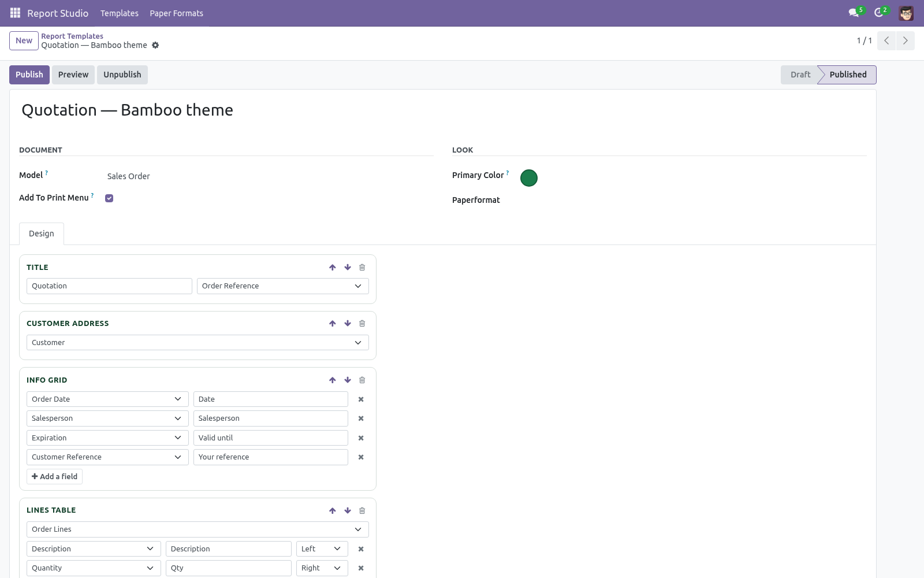This screenshot has width=924, height=578.
Task: Remove the Order Date field row
Action: [361, 399]
